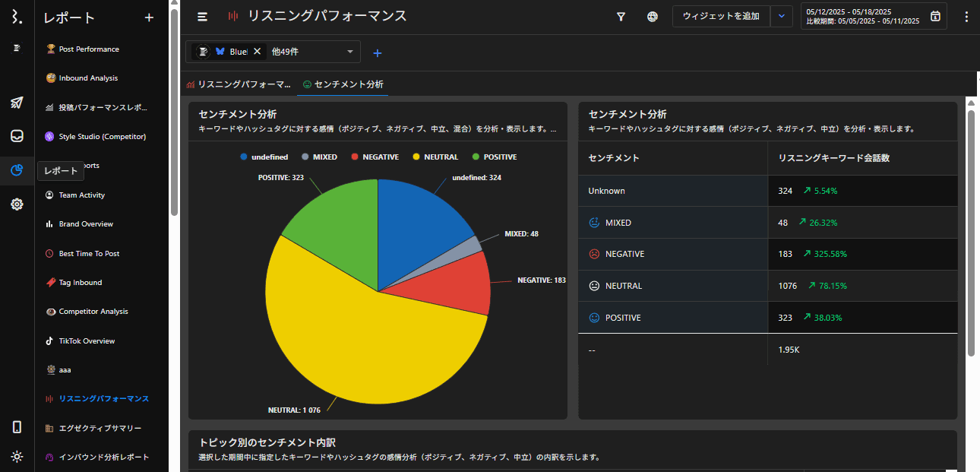Open the three-dot more options menu
This screenshot has height=472, width=980.
(966, 17)
